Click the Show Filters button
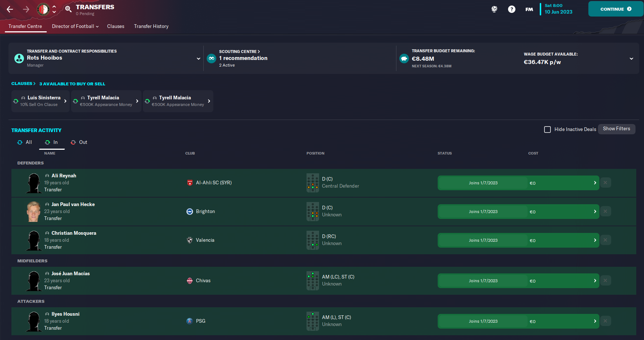This screenshot has width=644, height=340. pyautogui.click(x=616, y=129)
